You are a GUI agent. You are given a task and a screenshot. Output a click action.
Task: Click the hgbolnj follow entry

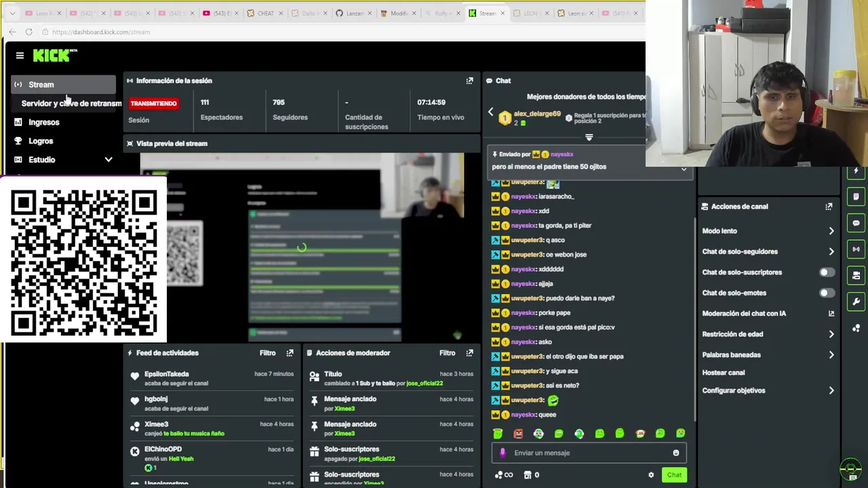click(x=212, y=404)
